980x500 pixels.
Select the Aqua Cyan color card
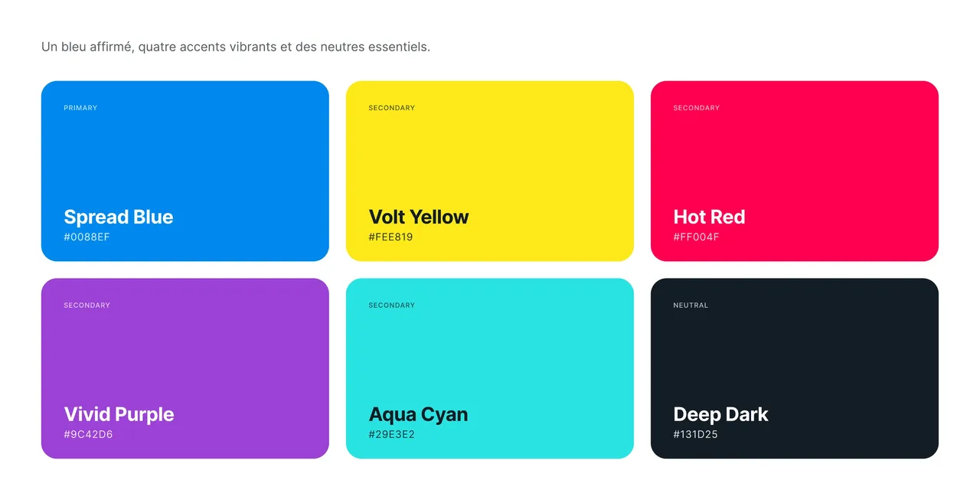[x=490, y=368]
